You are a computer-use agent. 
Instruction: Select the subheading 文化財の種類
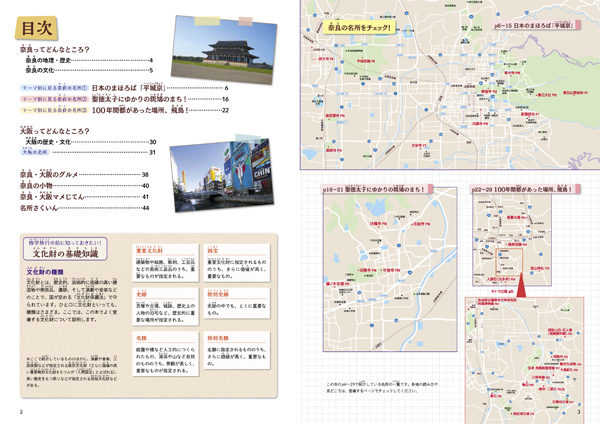tap(45, 272)
